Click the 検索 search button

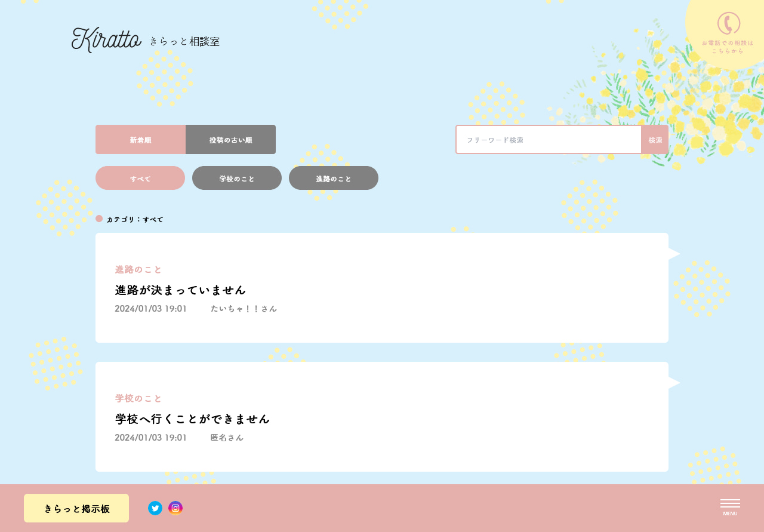pos(655,140)
